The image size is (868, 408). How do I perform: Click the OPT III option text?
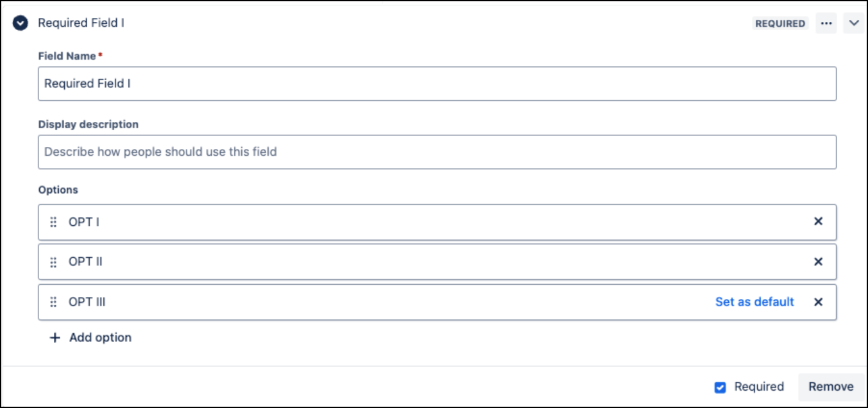click(x=87, y=302)
